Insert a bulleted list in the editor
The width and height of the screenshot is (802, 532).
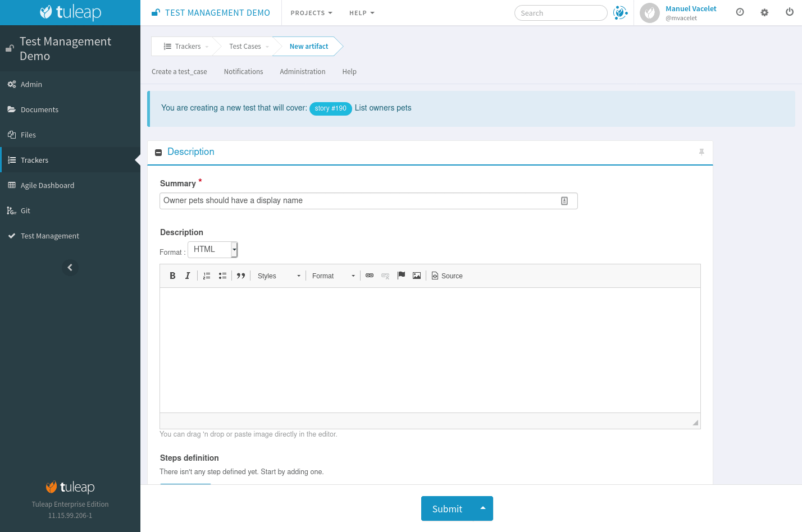tap(222, 276)
